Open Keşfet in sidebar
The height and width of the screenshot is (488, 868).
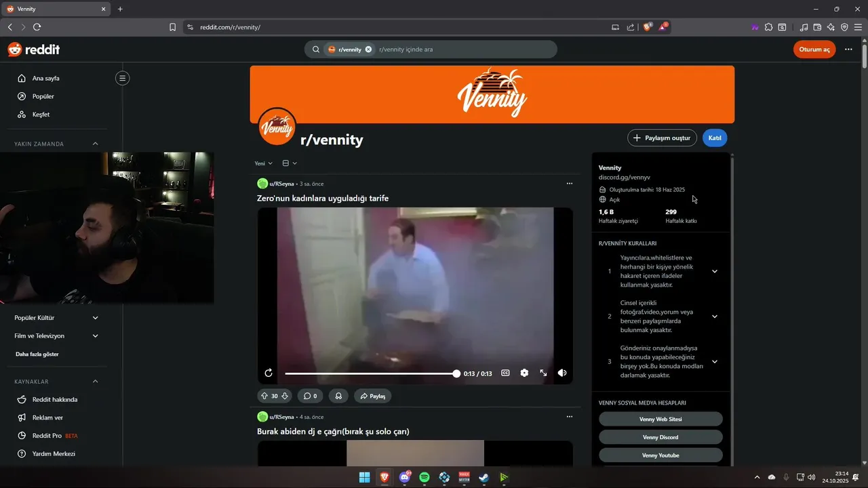tap(41, 115)
